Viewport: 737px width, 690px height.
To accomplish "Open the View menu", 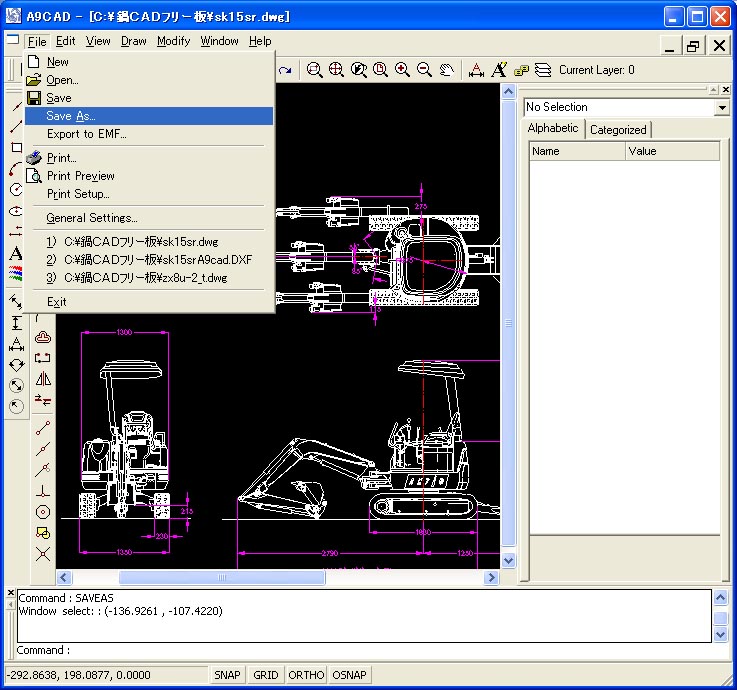I will click(98, 41).
